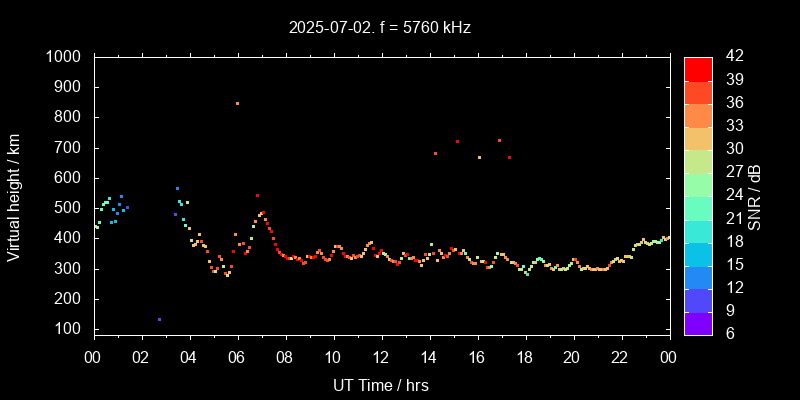Click the 'UT Time / hrs' axis label
Screen dimensions: 800x400
(381, 384)
